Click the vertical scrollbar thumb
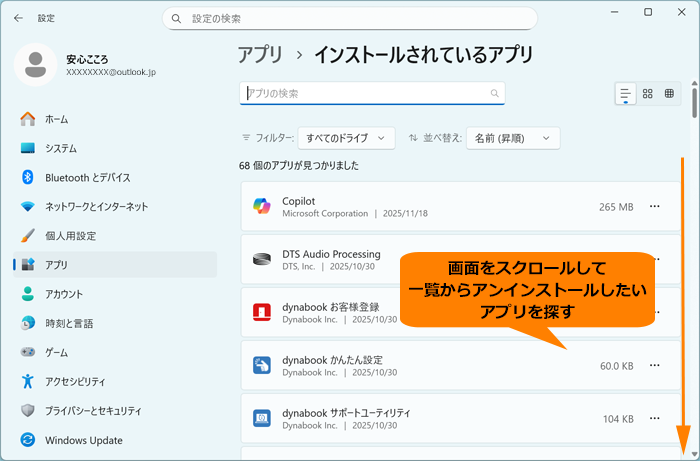This screenshot has width=700, height=461. tap(695, 102)
